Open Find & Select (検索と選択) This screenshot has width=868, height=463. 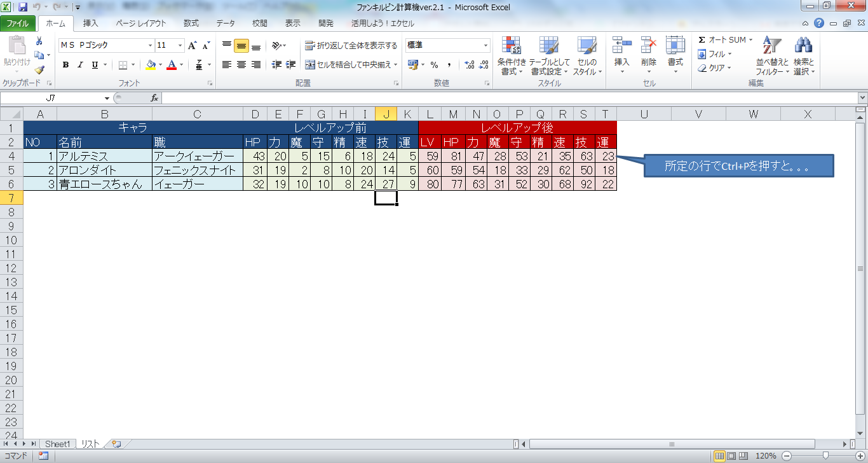pos(804,56)
